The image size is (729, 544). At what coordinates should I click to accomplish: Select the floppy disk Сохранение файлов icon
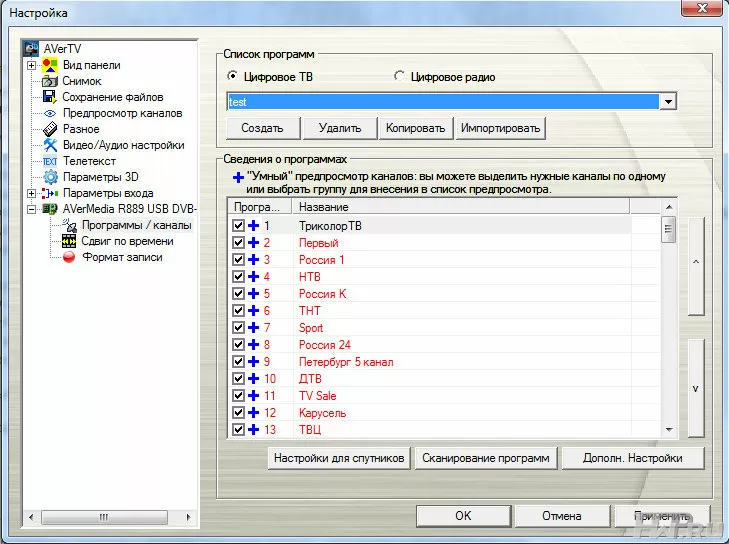click(49, 97)
